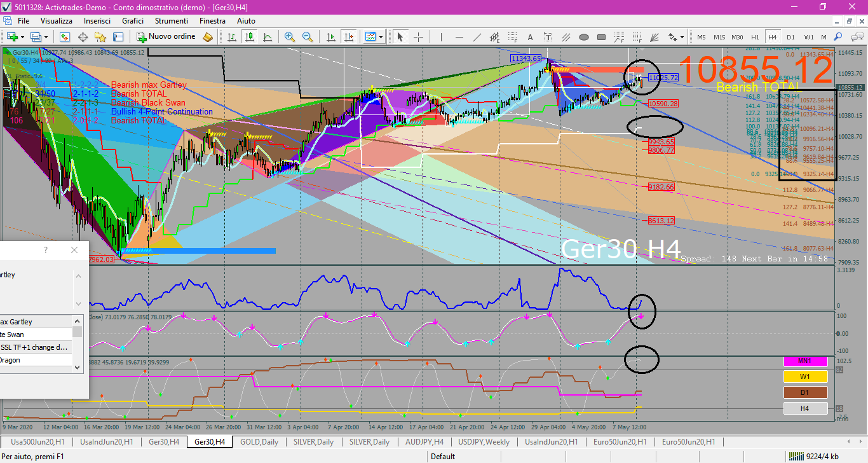The height and width of the screenshot is (463, 868).
Task: Switch to the AUDJPY,H4 chart tab
Action: tap(424, 441)
